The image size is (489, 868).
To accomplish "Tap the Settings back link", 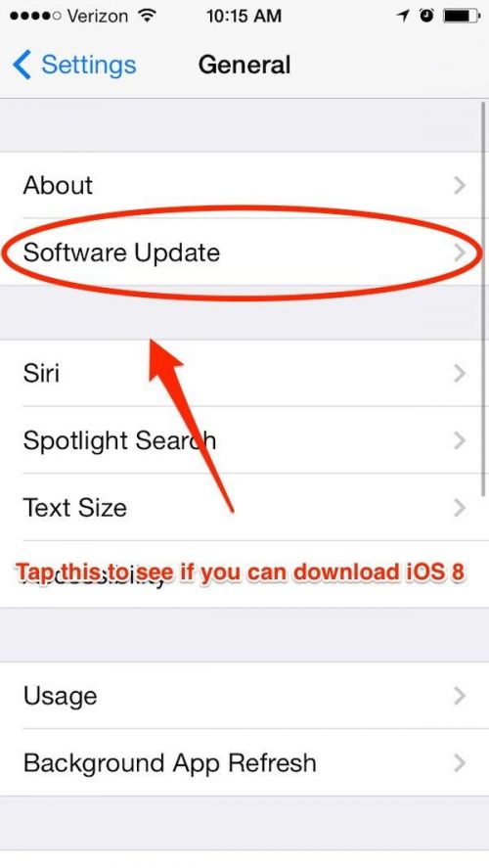I will click(x=88, y=66).
